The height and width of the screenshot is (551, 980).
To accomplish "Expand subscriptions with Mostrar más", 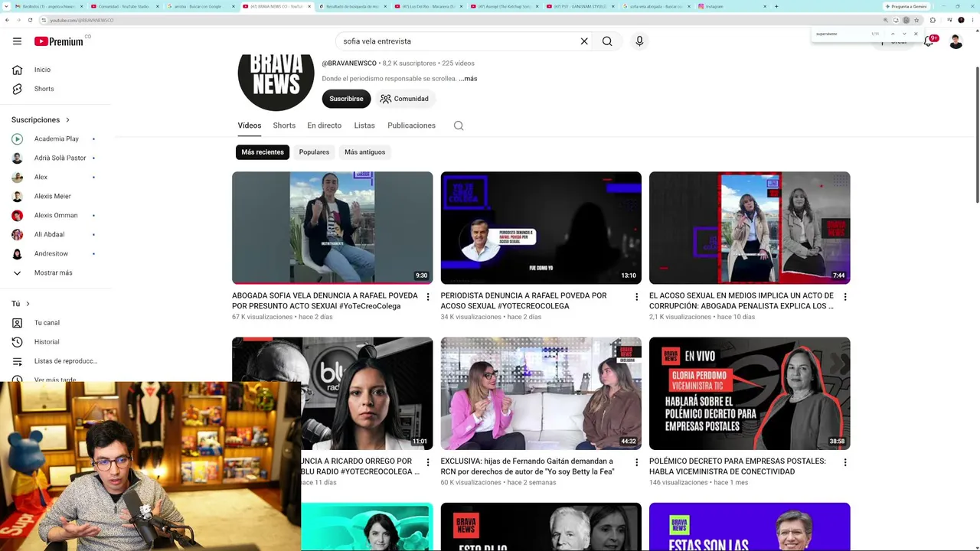I will [x=54, y=273].
